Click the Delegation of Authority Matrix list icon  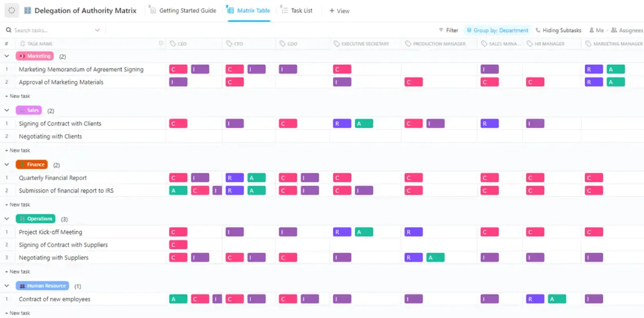point(27,10)
